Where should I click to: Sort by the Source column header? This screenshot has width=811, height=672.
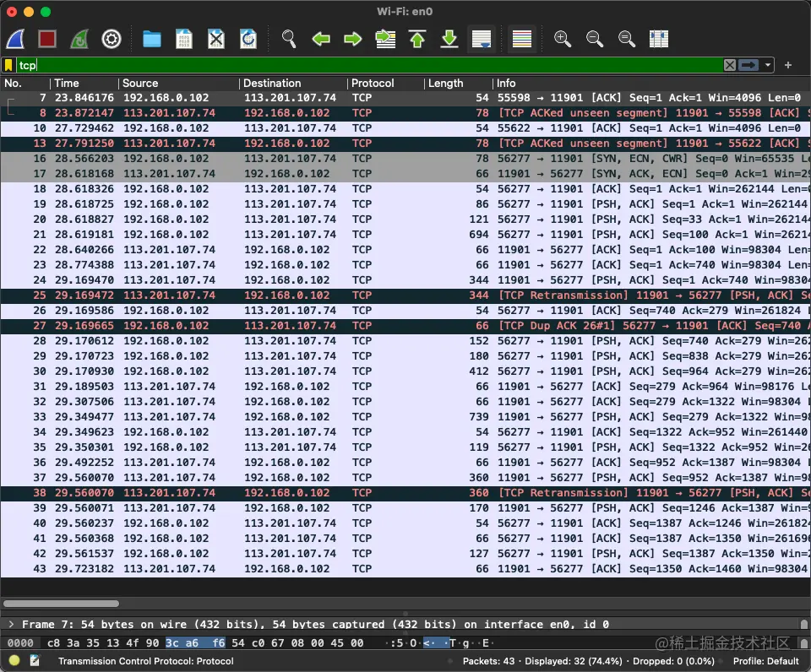[179, 84]
